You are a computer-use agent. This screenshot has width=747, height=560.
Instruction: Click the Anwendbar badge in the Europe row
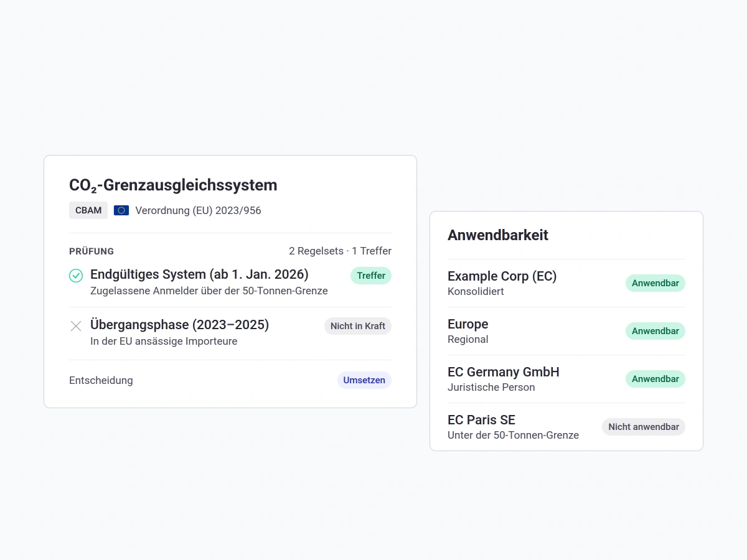655,331
